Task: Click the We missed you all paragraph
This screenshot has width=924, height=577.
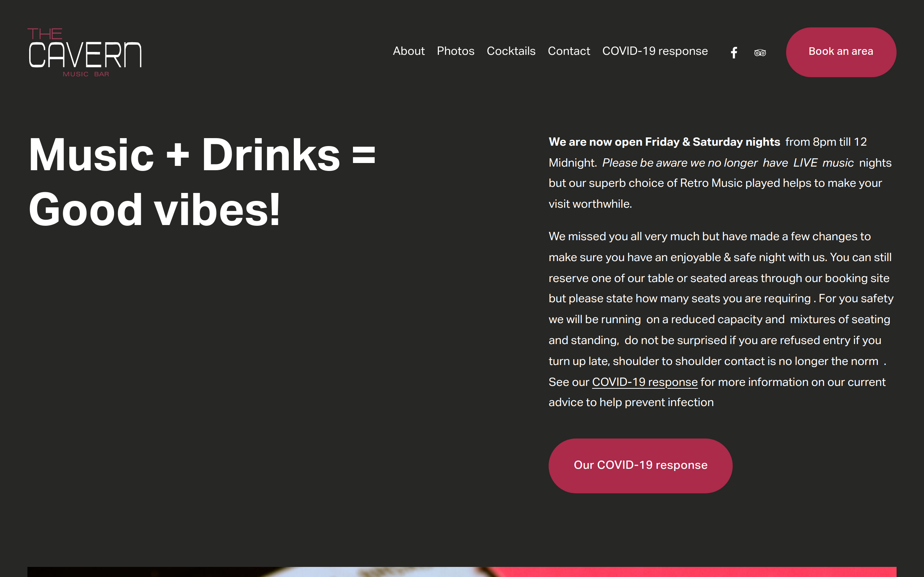Action: tap(721, 320)
